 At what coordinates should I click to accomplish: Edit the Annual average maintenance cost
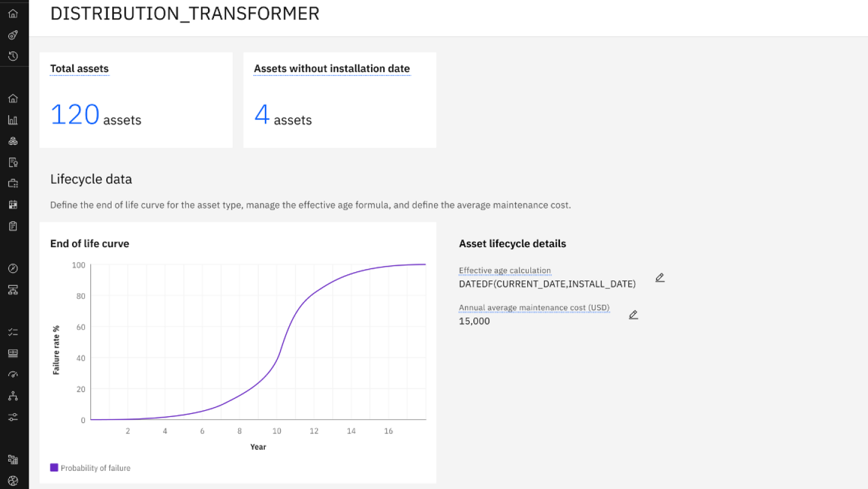633,314
